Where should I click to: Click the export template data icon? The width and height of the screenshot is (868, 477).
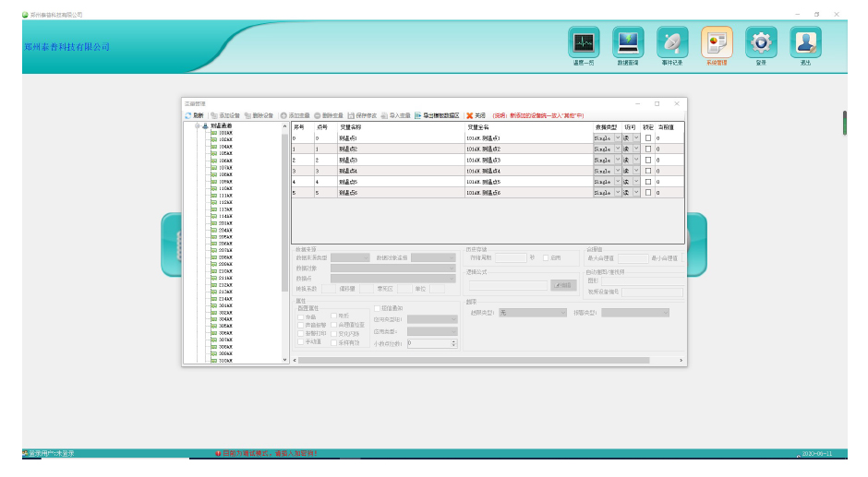[x=418, y=115]
